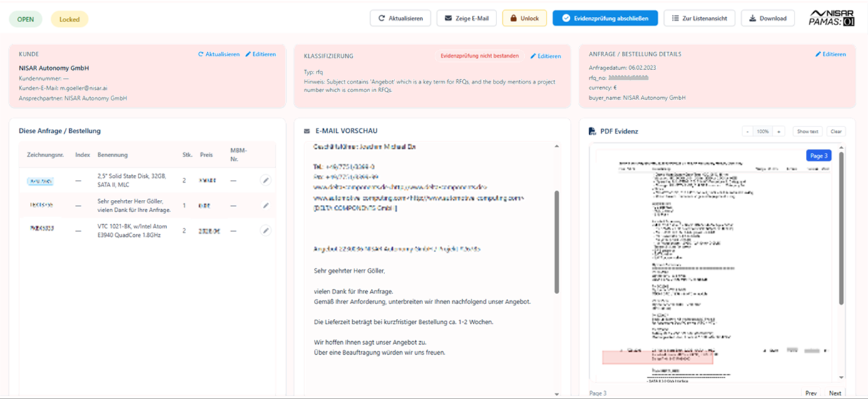Select 2,5" Solid State Disk description cell
The width and height of the screenshot is (868, 399).
pyautogui.click(x=132, y=180)
